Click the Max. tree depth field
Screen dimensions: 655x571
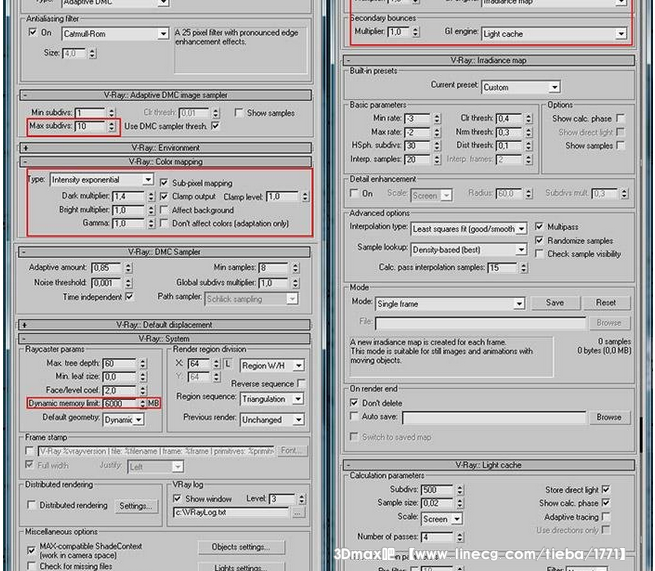(x=120, y=363)
